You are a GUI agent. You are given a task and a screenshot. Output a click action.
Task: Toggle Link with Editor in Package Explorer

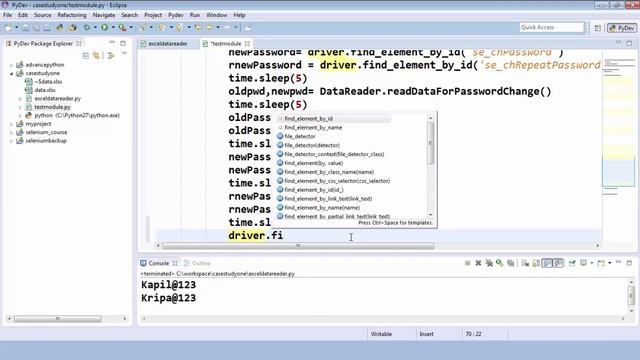point(97,56)
